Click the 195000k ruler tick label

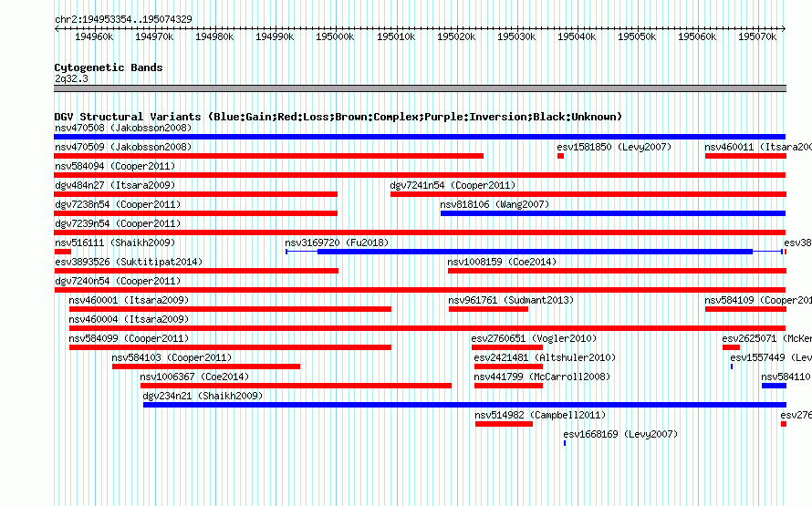pyautogui.click(x=335, y=36)
